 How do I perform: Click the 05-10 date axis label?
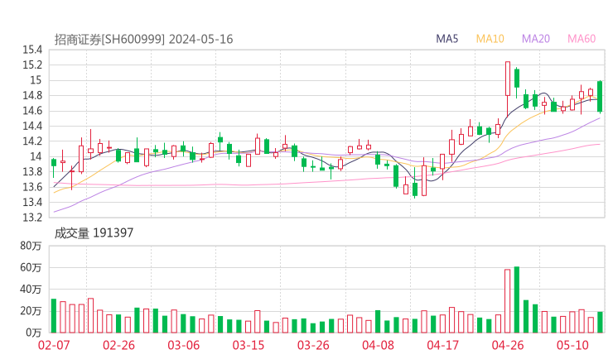[572, 345]
